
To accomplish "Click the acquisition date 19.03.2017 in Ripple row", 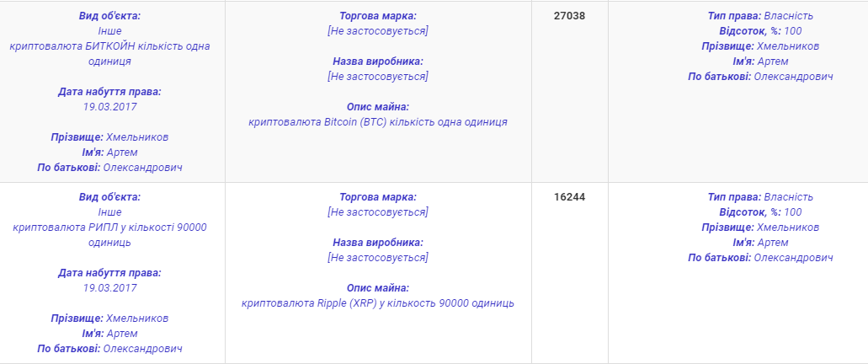I will [x=109, y=288].
